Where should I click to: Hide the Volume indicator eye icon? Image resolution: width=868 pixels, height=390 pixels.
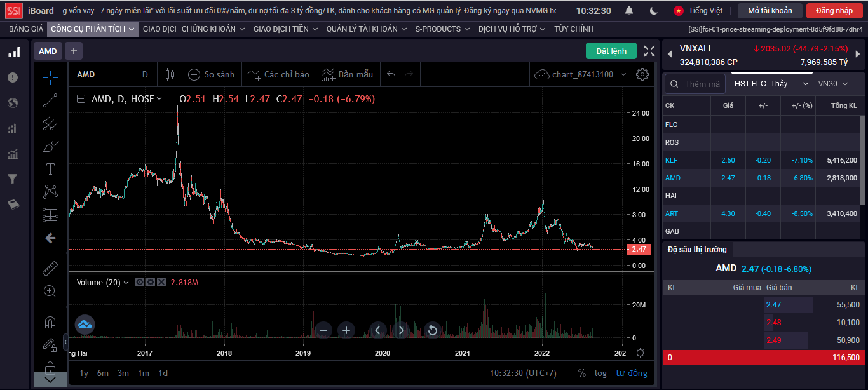[140, 282]
